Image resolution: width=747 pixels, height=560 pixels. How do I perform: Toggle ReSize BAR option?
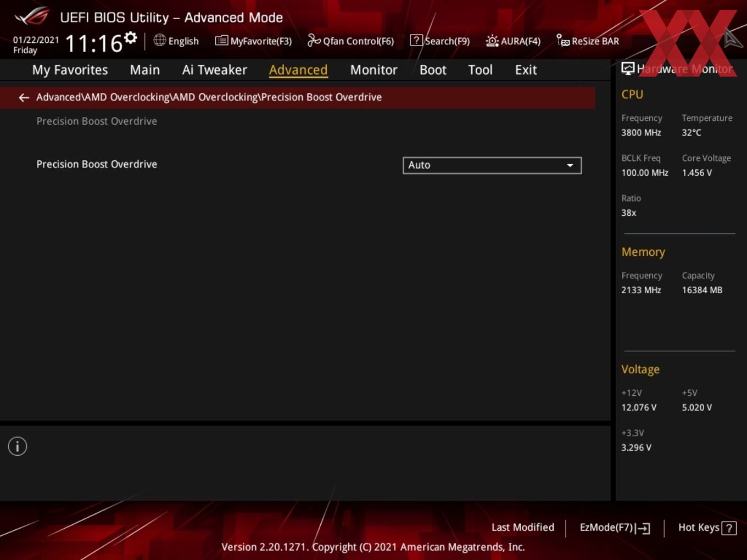pos(588,41)
